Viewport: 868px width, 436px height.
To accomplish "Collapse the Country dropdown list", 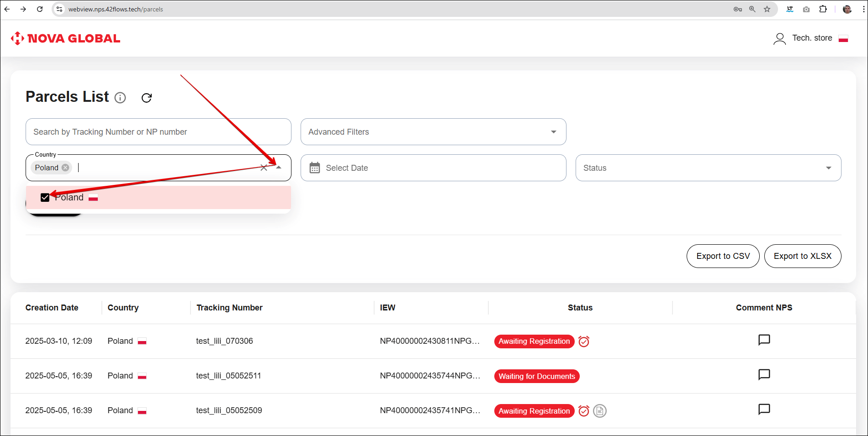I will click(x=279, y=168).
